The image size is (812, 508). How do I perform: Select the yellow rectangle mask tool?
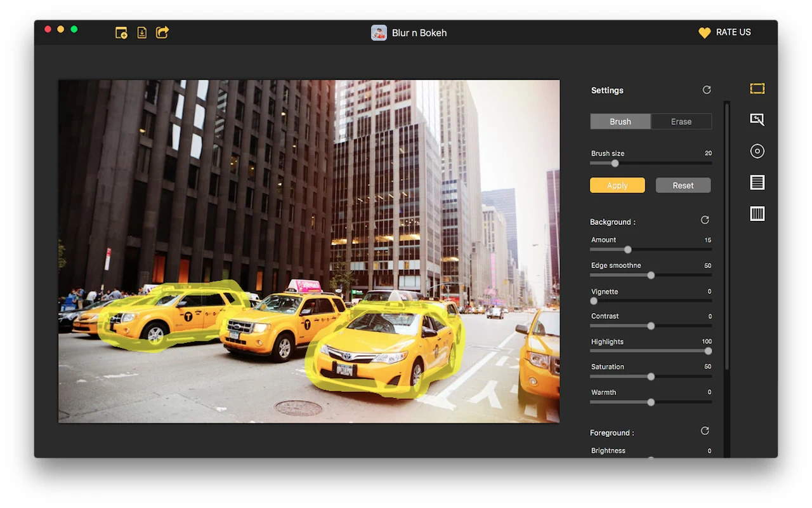pyautogui.click(x=757, y=89)
